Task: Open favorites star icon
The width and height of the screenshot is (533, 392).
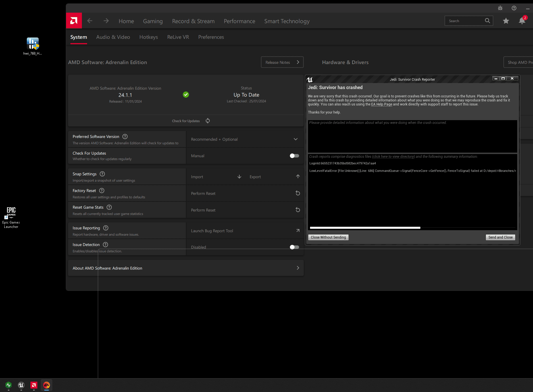Action: pos(506,21)
